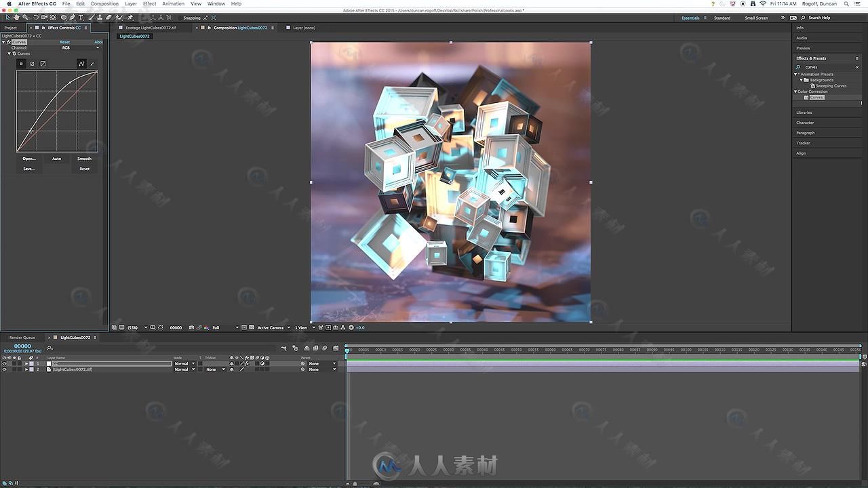Click the current time indicator in timeline
Viewport: 868px width, 488px height.
(x=348, y=350)
